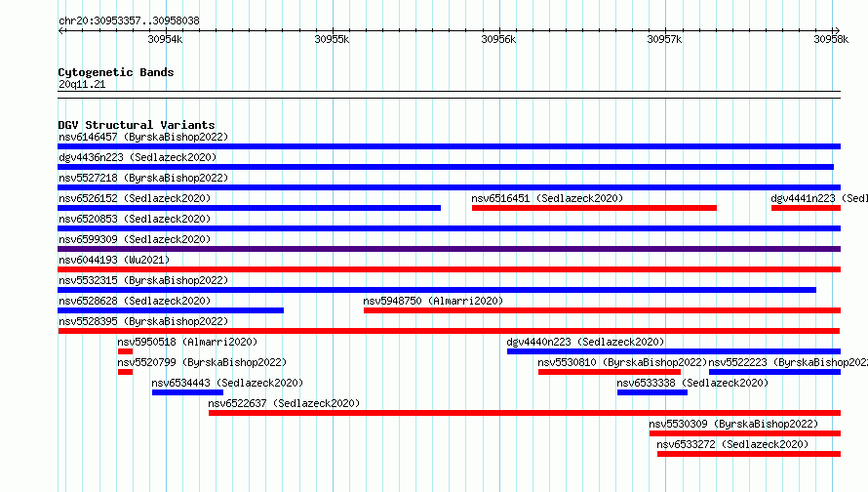The width and height of the screenshot is (868, 492).
Task: Click the blue bar of nsv5522223
Action: pos(774,372)
